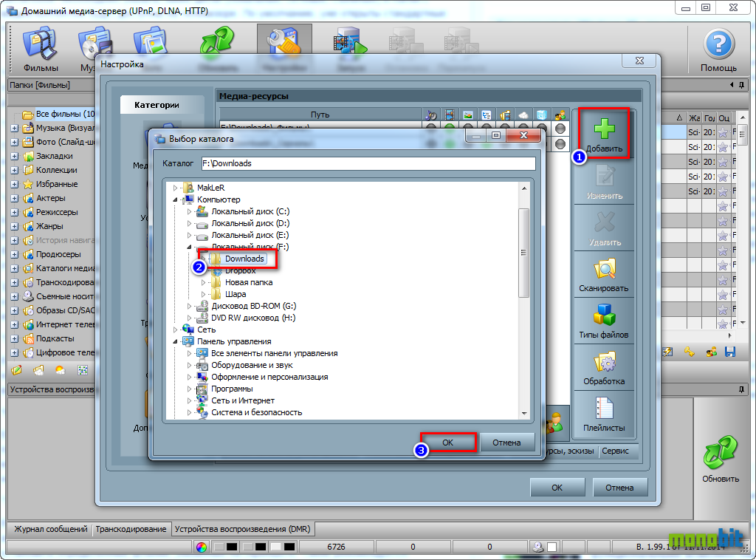
Task: Confirm with OK in the Выбор каталога dialog
Action: coord(448,443)
